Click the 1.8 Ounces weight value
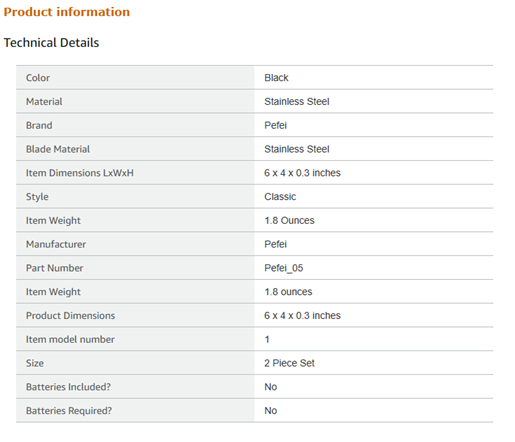This screenshot has width=515, height=442. coord(289,220)
